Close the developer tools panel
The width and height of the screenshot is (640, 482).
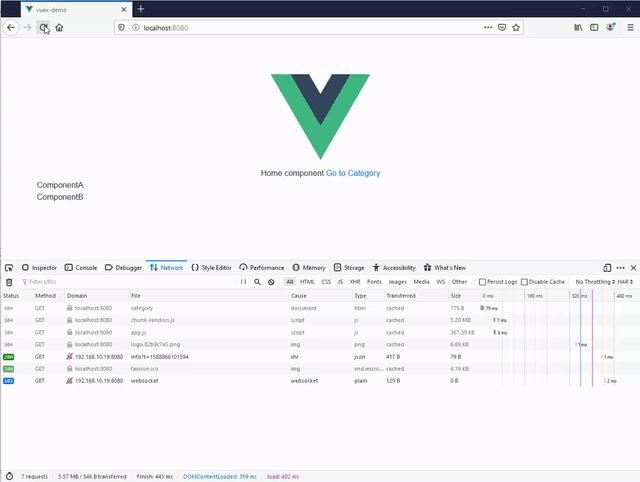[633, 268]
